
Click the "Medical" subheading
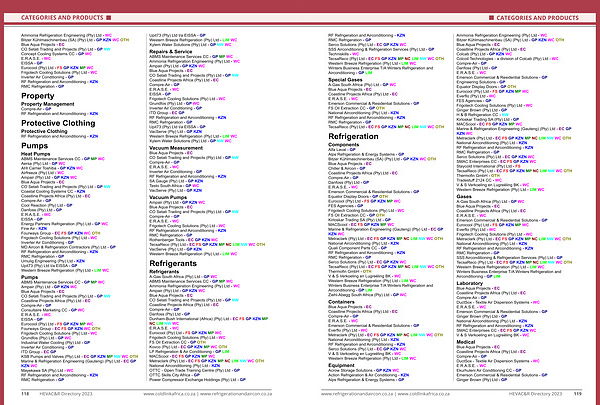click(466, 342)
